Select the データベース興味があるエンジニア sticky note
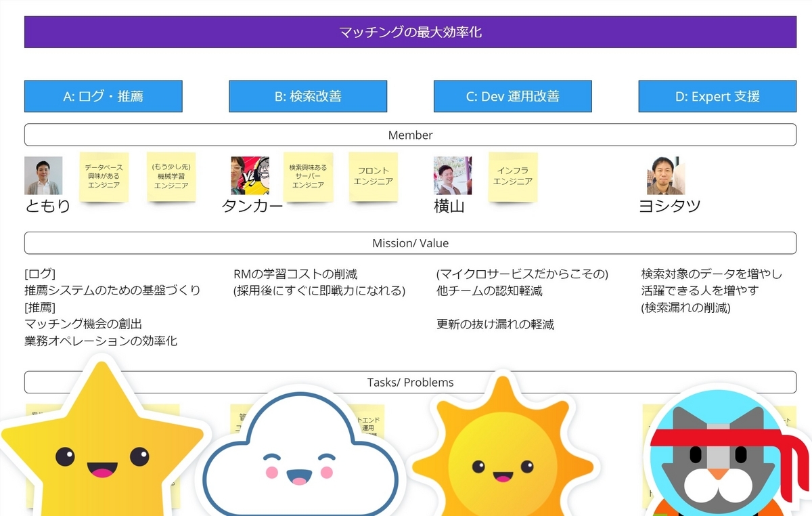 [104, 176]
